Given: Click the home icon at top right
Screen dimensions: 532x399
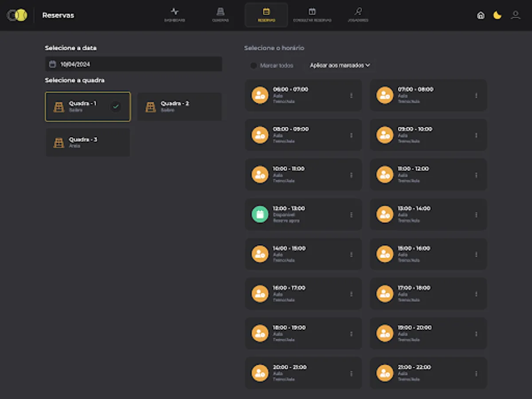Looking at the screenshot, I should (481, 15).
